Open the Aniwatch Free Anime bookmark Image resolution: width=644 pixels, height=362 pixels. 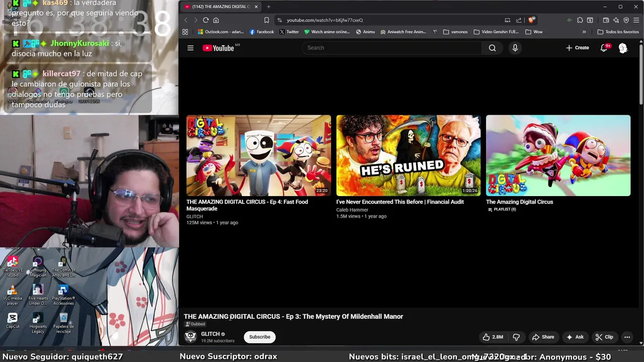[403, 32]
